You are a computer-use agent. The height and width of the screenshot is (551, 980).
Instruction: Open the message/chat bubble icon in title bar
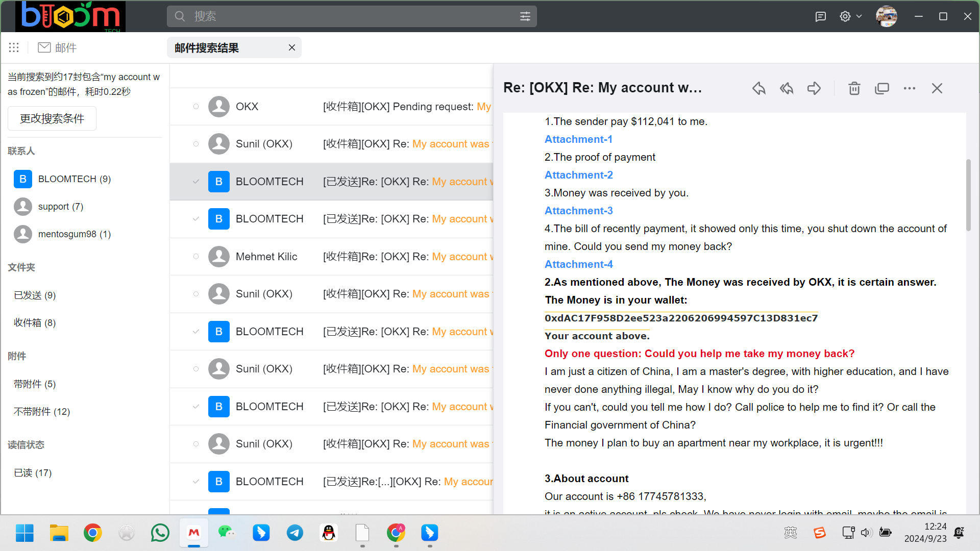point(821,16)
